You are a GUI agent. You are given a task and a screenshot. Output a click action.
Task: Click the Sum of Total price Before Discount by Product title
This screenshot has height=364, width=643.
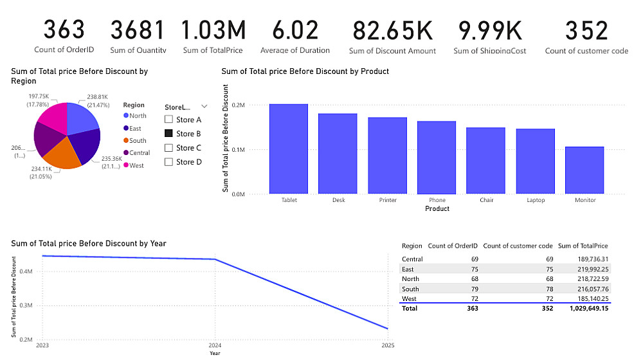click(x=305, y=71)
